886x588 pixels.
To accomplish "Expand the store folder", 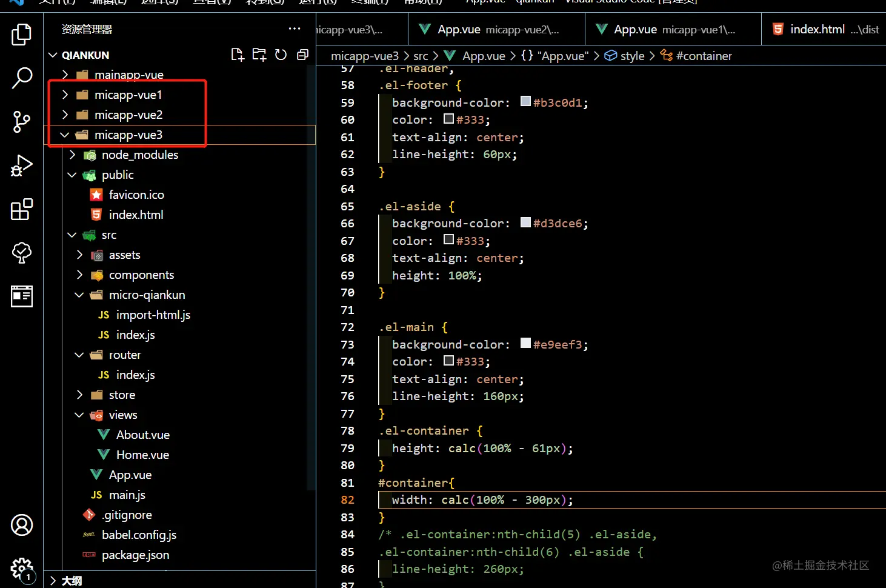I will pyautogui.click(x=122, y=395).
